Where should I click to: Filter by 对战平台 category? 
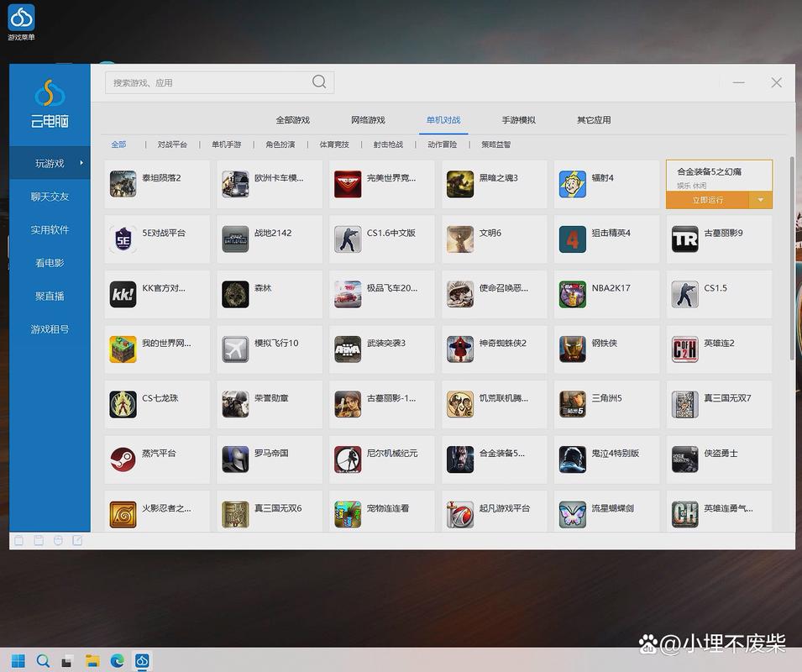(x=172, y=144)
